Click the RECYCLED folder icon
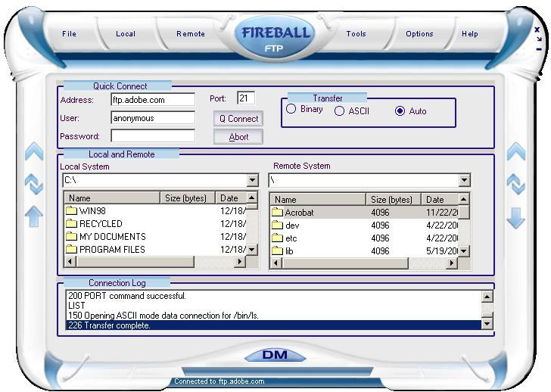 click(x=71, y=223)
